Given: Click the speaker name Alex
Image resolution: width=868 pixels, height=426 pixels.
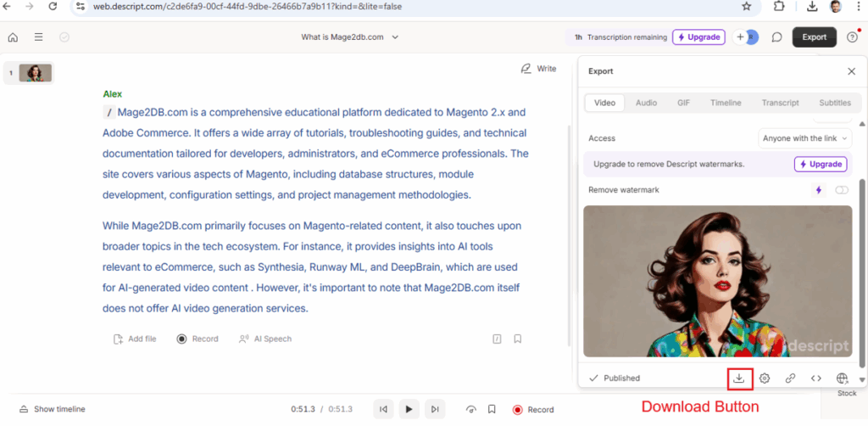Looking at the screenshot, I should pyautogui.click(x=113, y=94).
